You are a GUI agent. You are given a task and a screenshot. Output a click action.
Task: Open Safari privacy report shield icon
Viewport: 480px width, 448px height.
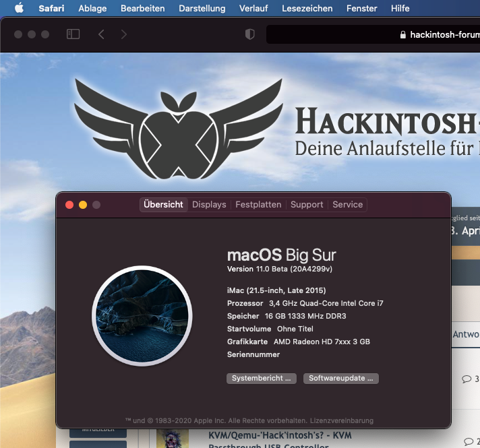[250, 34]
